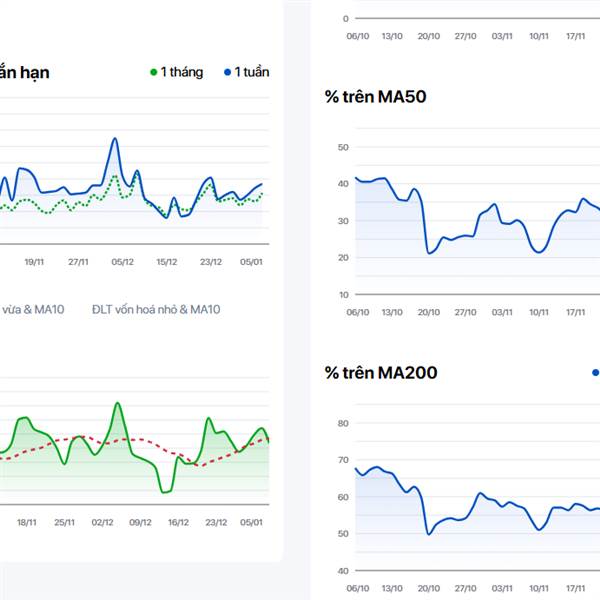Select the 10/11 dip on the MA50 chart
600x600 pixels.
(x=538, y=251)
